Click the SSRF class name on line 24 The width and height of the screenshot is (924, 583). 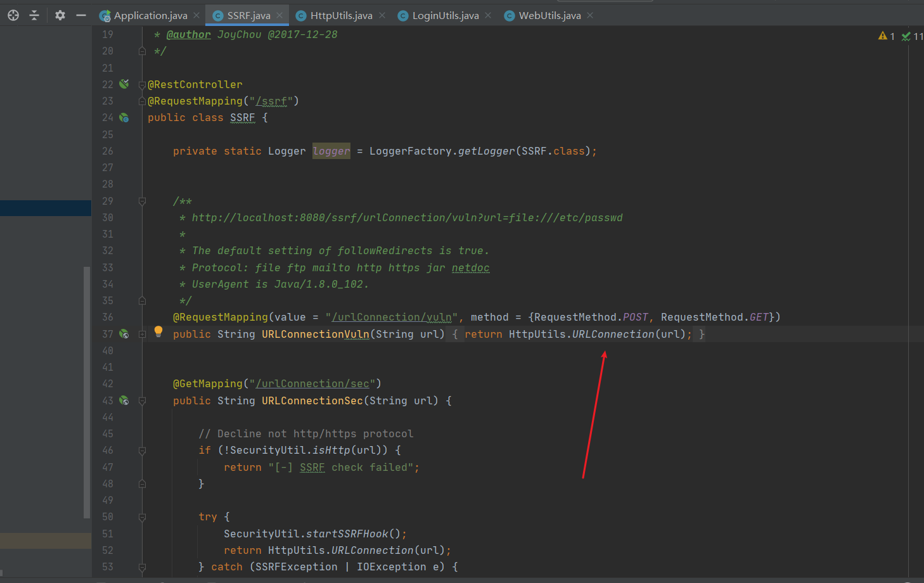(243, 118)
